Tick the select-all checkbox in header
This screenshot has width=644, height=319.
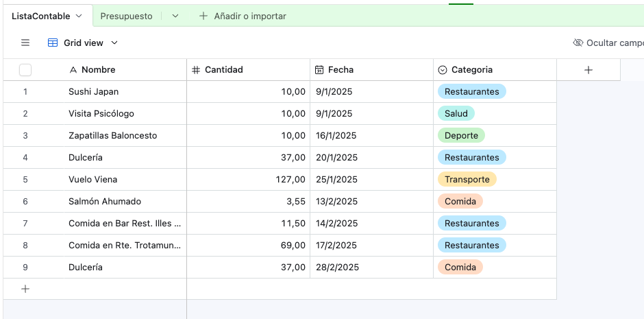(x=25, y=69)
